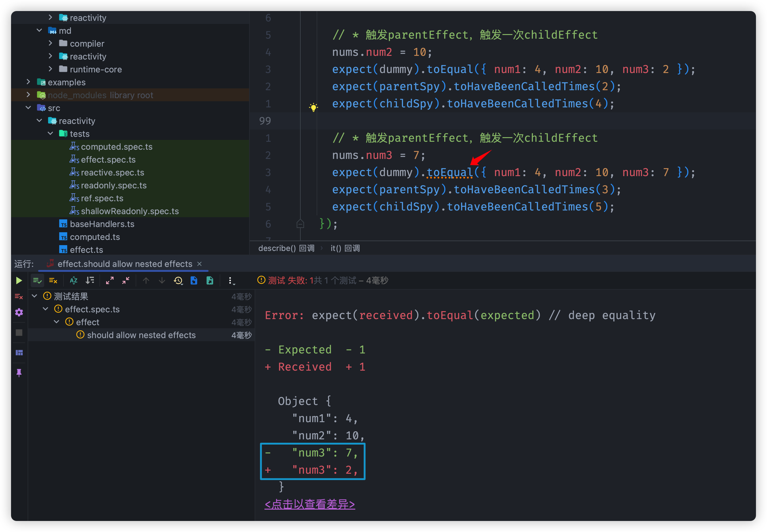Collapse the 测试结果 root node
767x532 pixels.
point(34,296)
